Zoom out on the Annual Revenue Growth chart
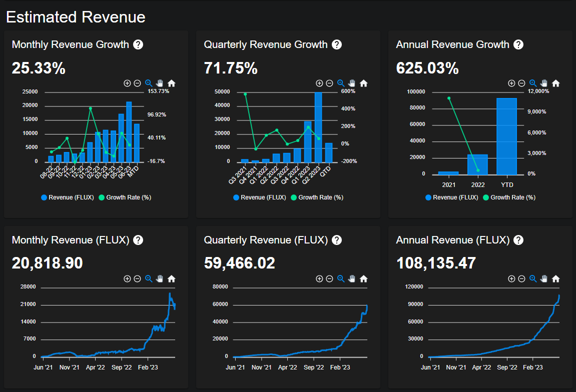Image resolution: width=576 pixels, height=392 pixels. pyautogui.click(x=521, y=83)
